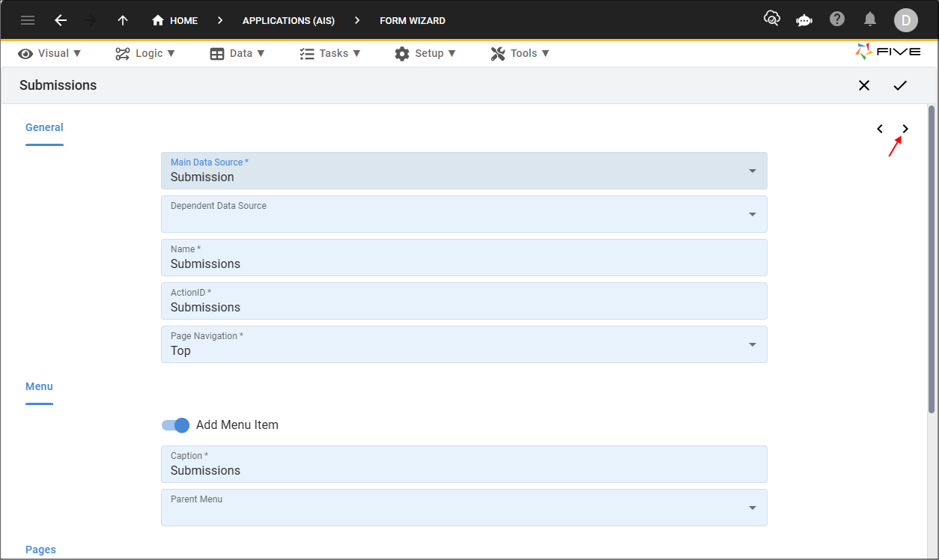Open the hamburger menu icon
The height and width of the screenshot is (560, 939).
tap(28, 20)
